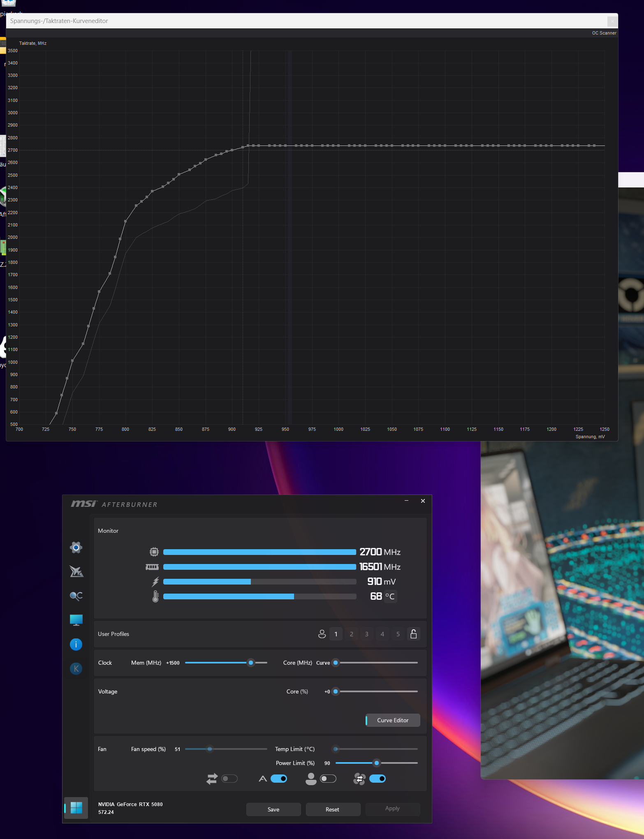Click the curve point at 750 mV
Viewport: 644px width, 839px height.
[x=72, y=361]
